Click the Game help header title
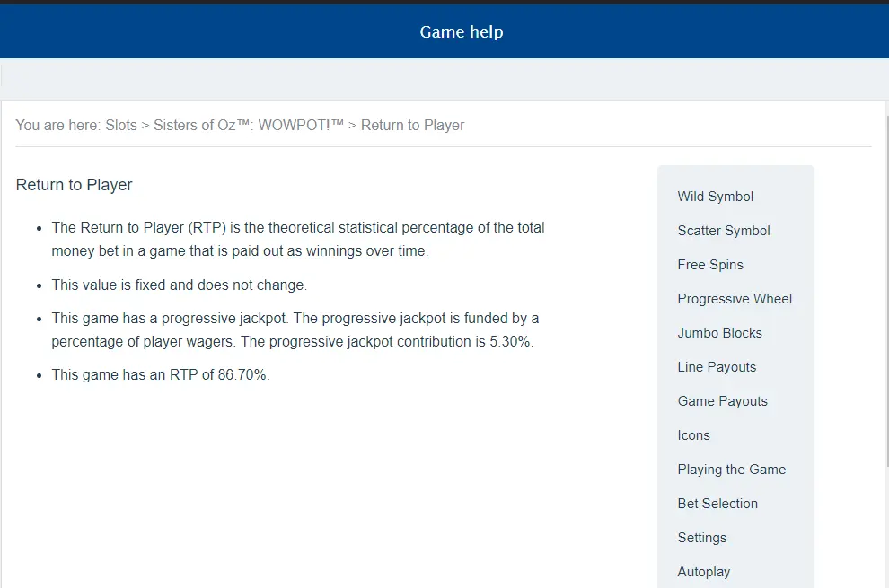The height and width of the screenshot is (588, 889). pos(462,31)
